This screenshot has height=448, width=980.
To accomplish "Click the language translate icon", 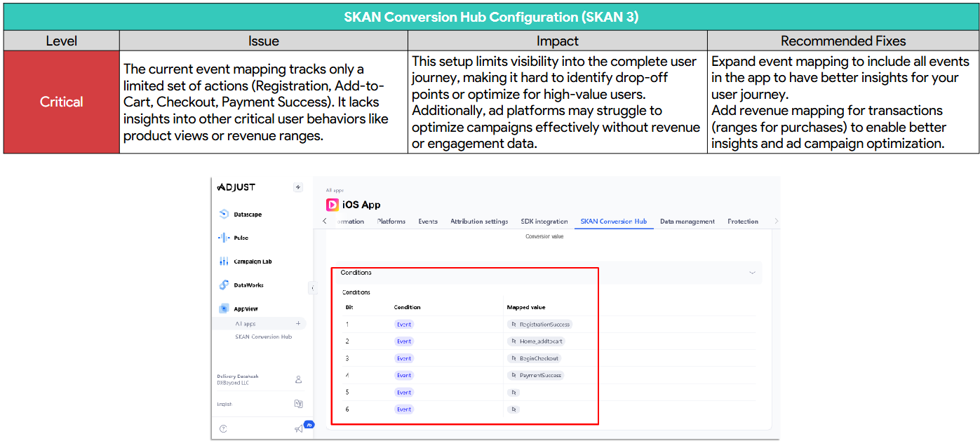I will 298,404.
